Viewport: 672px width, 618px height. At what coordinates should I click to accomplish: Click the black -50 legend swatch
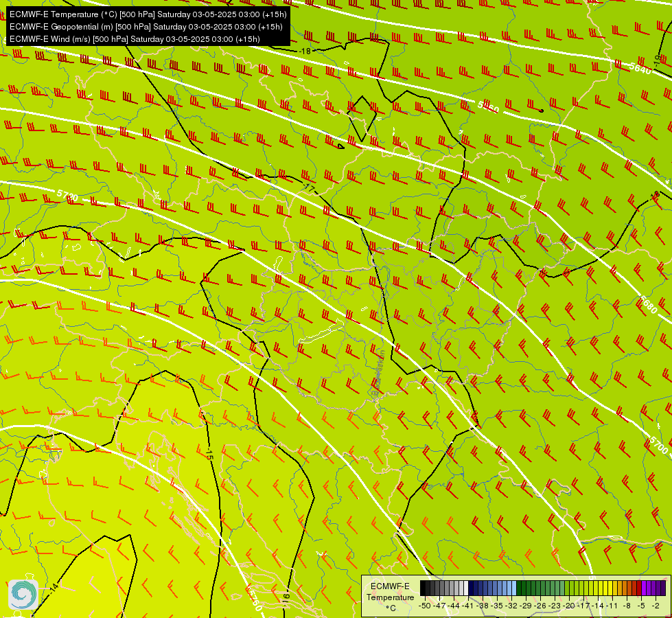(423, 588)
